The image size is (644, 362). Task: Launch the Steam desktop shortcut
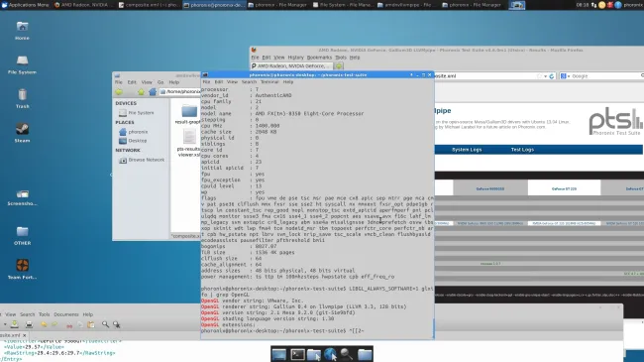(22, 133)
